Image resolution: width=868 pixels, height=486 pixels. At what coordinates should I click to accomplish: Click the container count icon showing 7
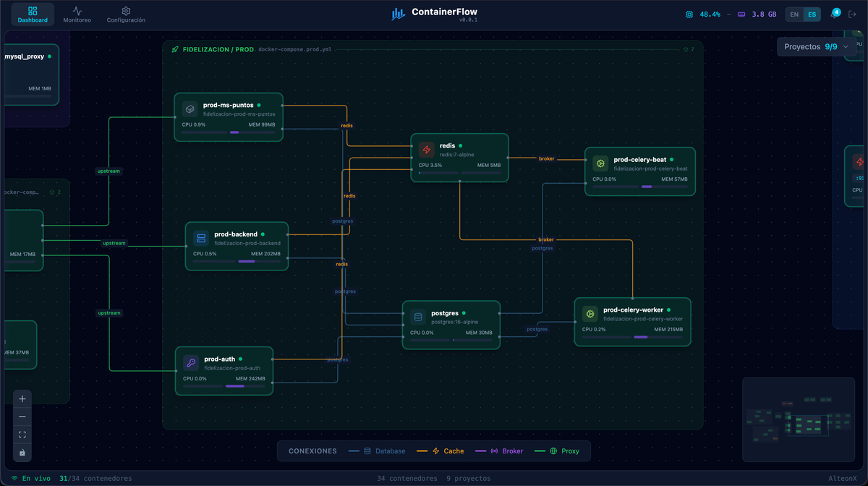(x=686, y=50)
